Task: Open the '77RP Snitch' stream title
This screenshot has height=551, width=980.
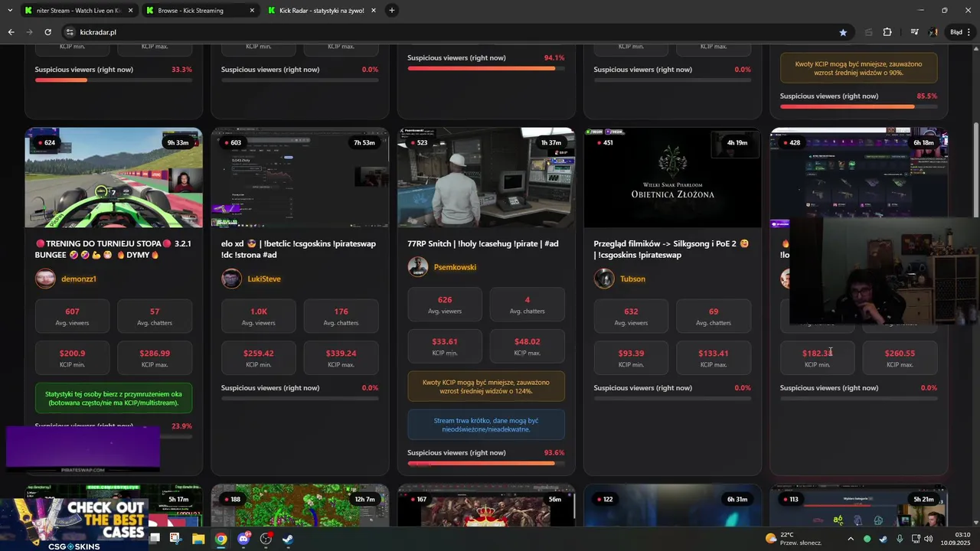Action: click(x=483, y=243)
